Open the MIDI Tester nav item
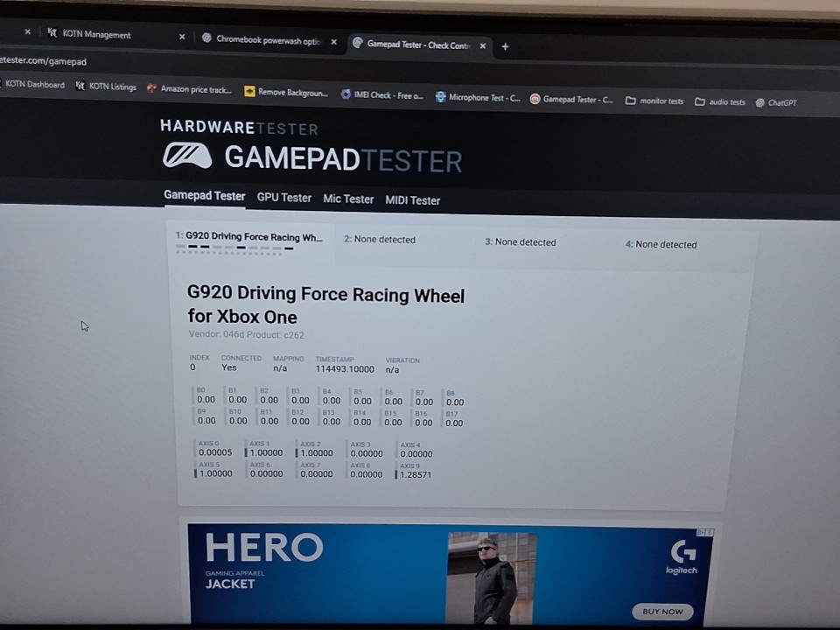Image resolution: width=840 pixels, height=630 pixels. [412, 201]
